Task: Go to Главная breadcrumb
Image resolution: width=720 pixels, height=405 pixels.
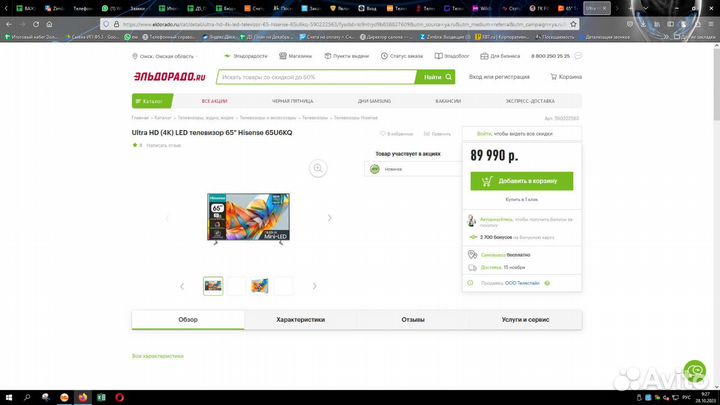Action: (140, 118)
